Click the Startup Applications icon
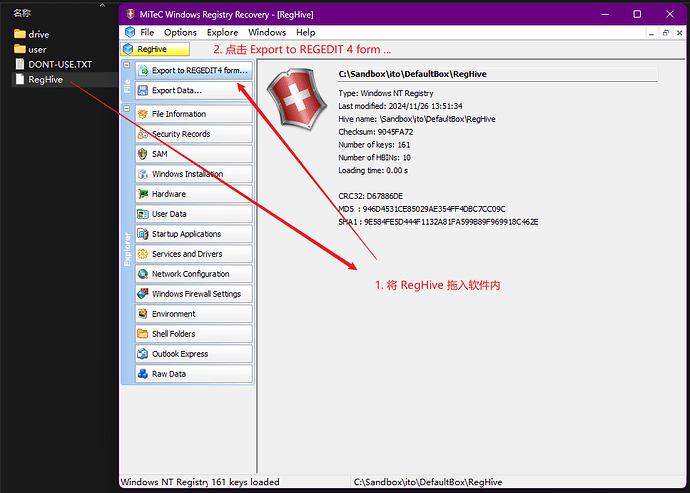Viewport: 690px width, 493px height. pos(143,234)
